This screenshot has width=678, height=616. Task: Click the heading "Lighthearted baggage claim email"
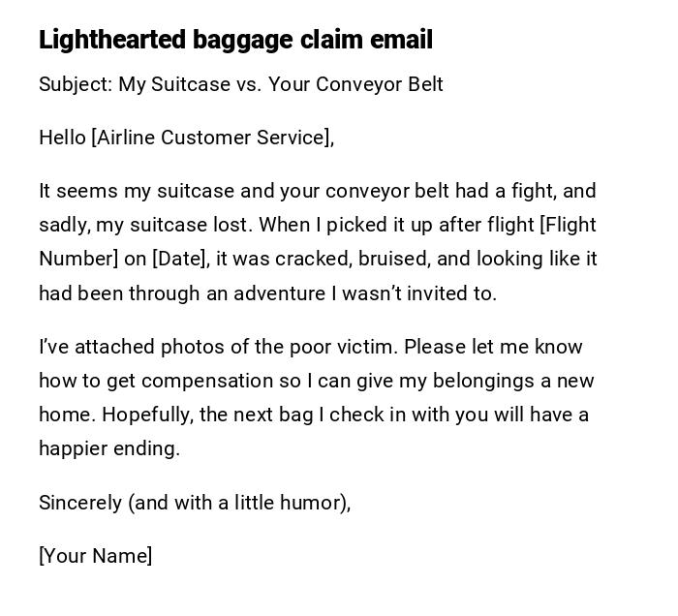click(x=235, y=40)
